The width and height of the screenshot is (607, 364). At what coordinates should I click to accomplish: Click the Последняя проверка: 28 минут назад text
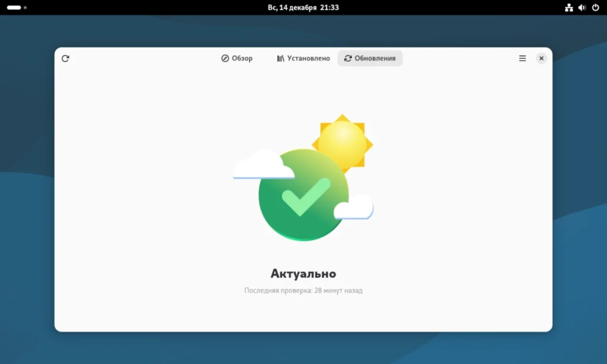[x=303, y=290]
